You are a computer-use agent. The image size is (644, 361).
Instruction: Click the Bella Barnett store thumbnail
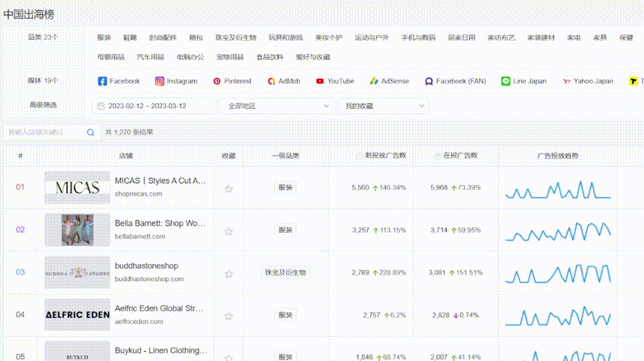click(77, 230)
